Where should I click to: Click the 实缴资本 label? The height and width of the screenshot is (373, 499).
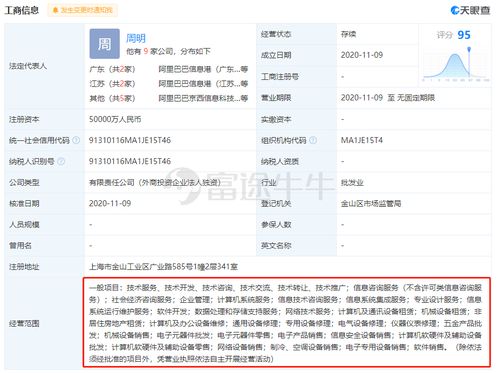pyautogui.click(x=276, y=119)
